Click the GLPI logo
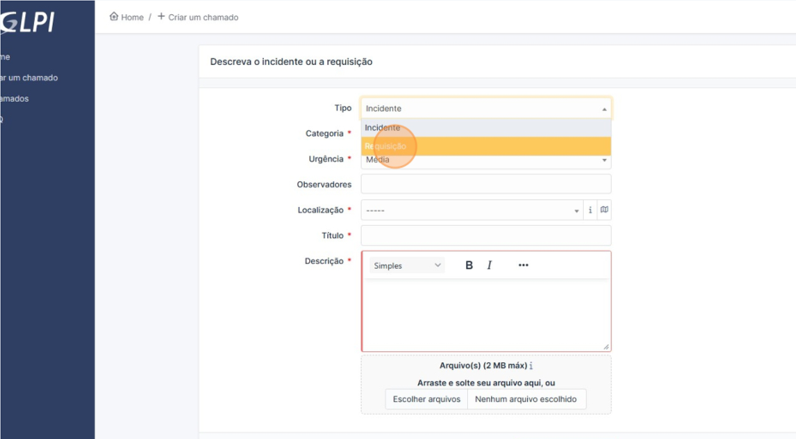Viewport: 796px width, 439px height. [x=28, y=22]
